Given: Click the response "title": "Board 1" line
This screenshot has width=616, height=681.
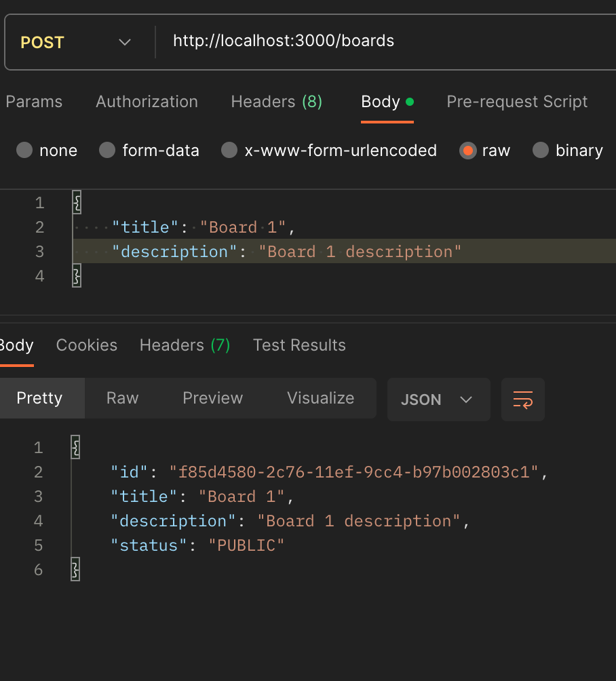Looking at the screenshot, I should coord(202,497).
